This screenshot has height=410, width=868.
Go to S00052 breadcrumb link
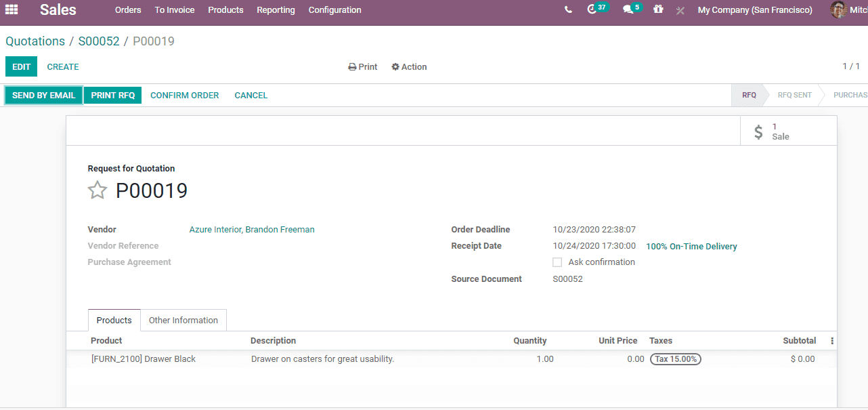99,41
